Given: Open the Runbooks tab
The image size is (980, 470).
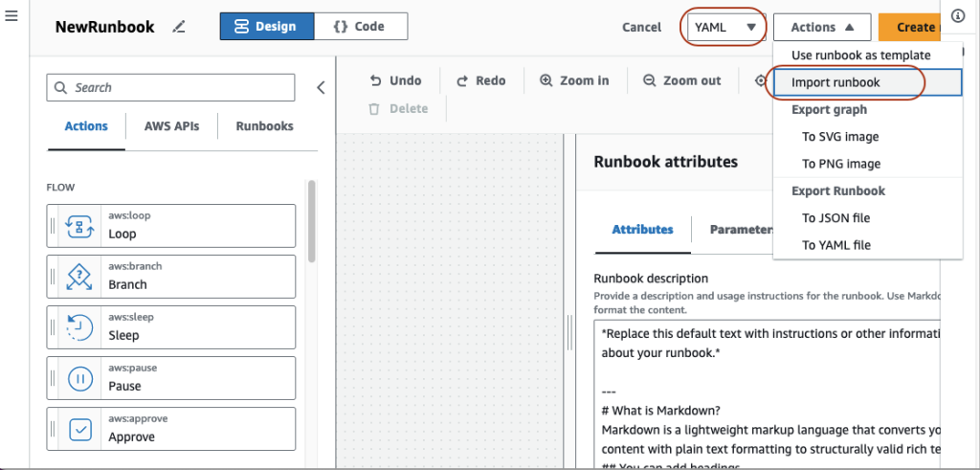Looking at the screenshot, I should coord(264,126).
